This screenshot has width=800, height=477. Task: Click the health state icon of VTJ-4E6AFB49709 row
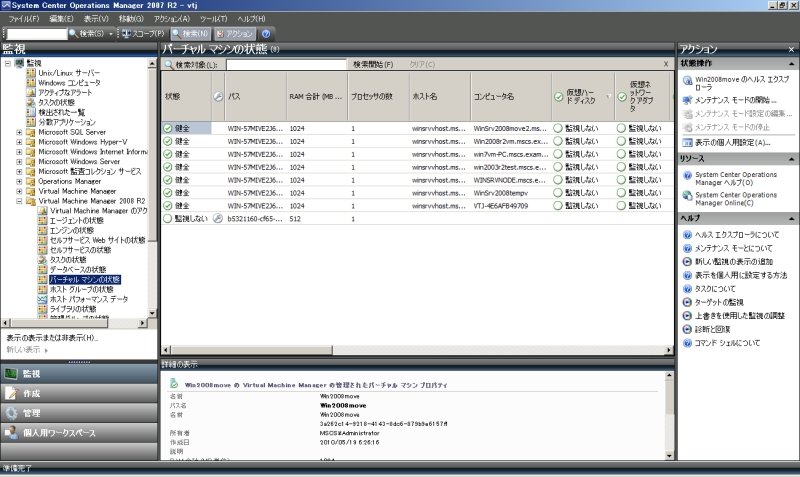click(x=168, y=206)
